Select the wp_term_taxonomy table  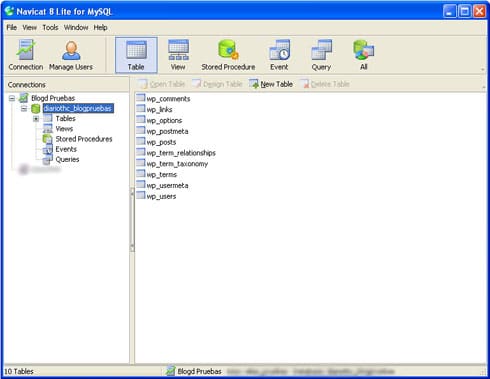177,164
